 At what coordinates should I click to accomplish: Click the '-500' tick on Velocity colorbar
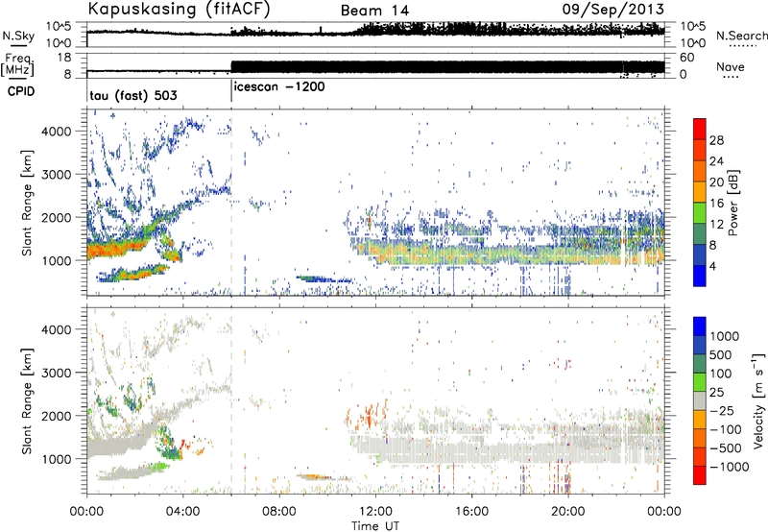[726, 447]
